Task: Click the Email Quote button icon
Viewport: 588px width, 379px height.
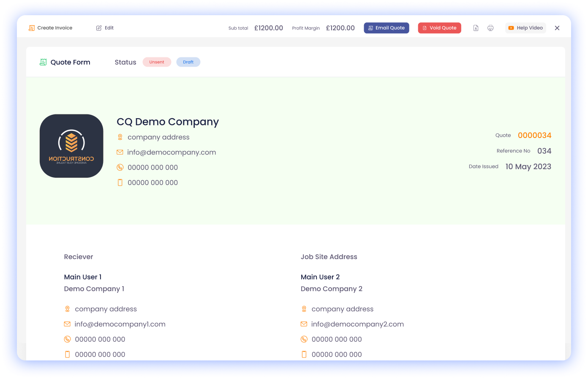Action: tap(370, 28)
